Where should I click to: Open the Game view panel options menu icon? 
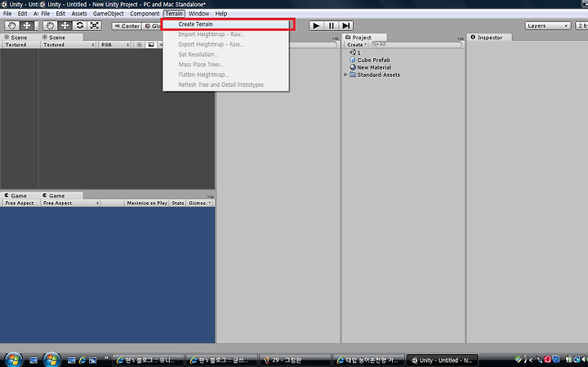click(x=211, y=197)
